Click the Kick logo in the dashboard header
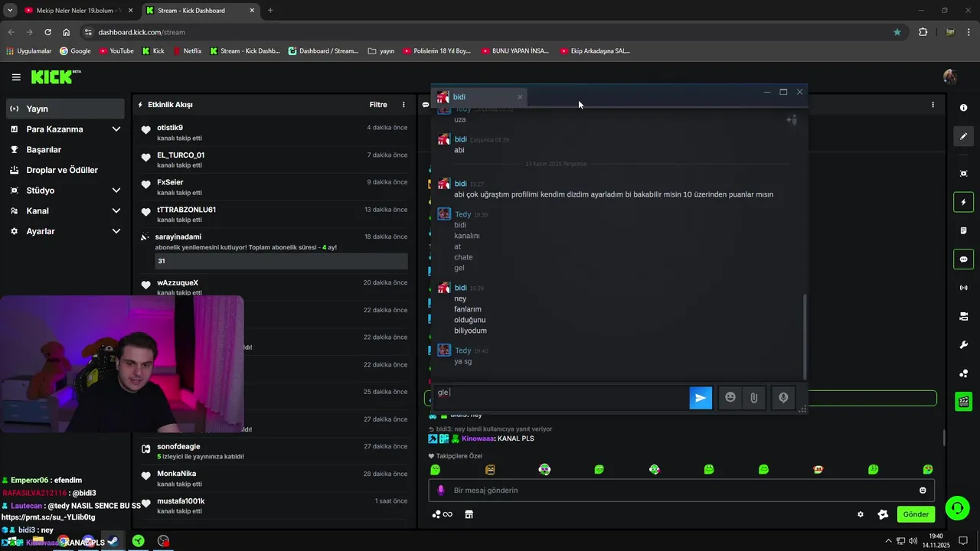Screen dimensions: 980x551 click(56, 77)
